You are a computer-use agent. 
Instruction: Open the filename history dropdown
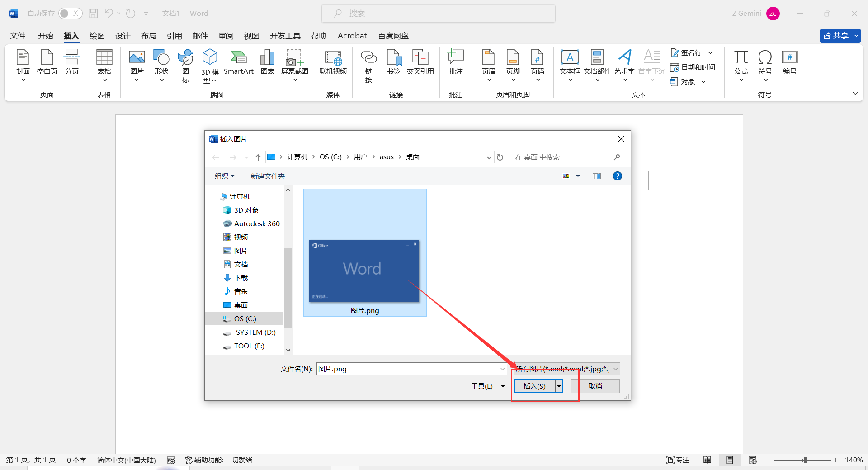coord(502,369)
